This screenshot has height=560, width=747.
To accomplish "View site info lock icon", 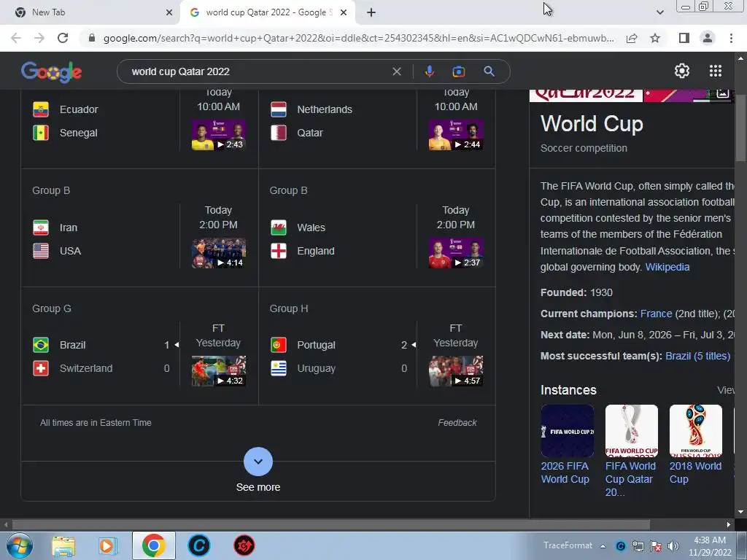I will click(91, 38).
